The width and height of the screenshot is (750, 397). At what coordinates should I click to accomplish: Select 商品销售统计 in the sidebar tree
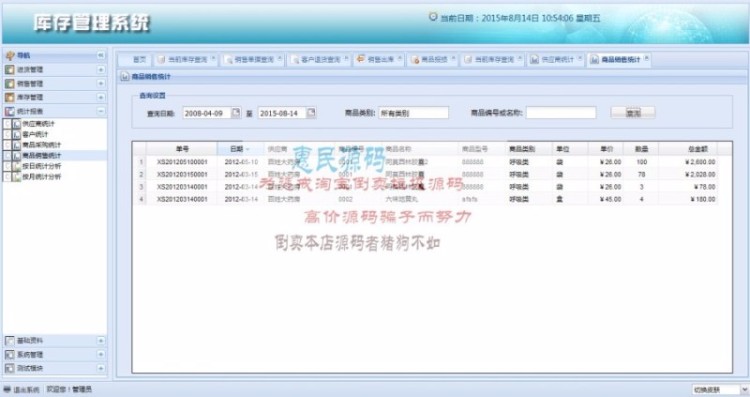pyautogui.click(x=42, y=155)
